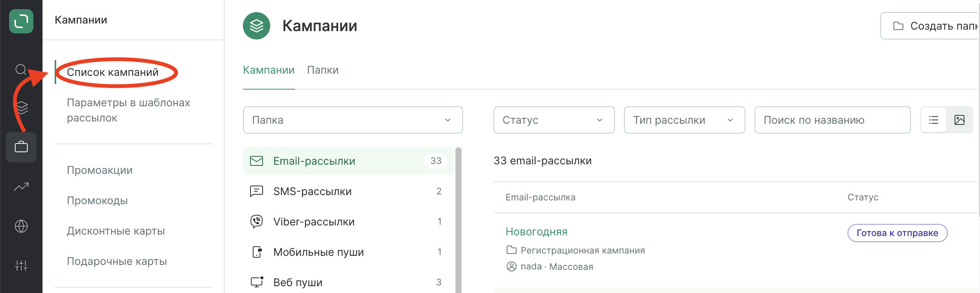The height and width of the screenshot is (293, 980).
Task: Click the Поиск по названию search field
Action: (832, 120)
